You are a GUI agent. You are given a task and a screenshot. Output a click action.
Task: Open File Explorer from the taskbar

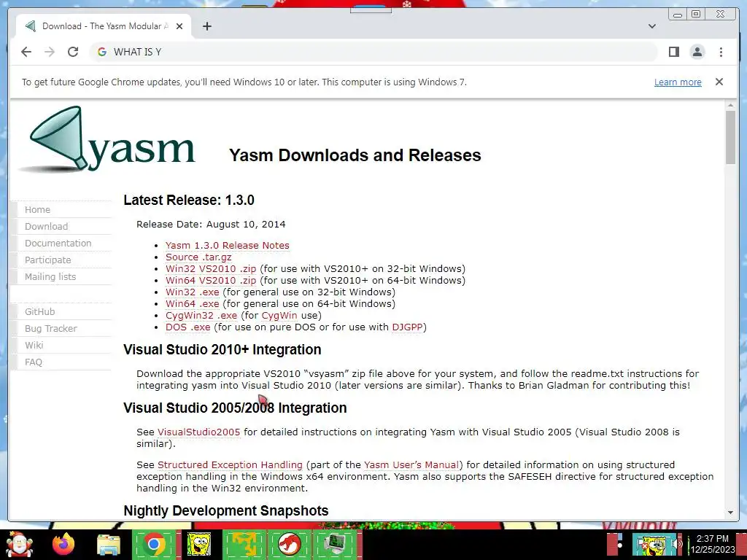[109, 545]
